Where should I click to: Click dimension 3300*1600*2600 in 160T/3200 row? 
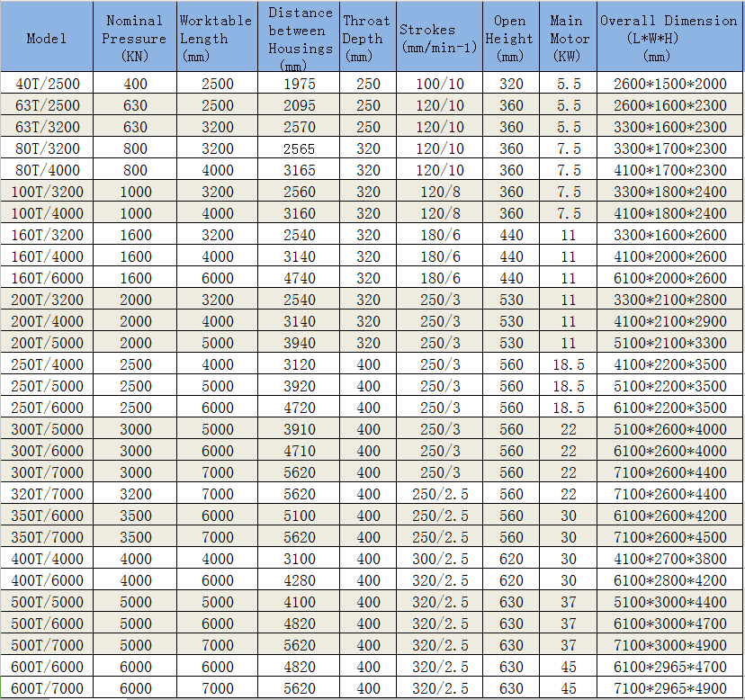click(x=670, y=235)
